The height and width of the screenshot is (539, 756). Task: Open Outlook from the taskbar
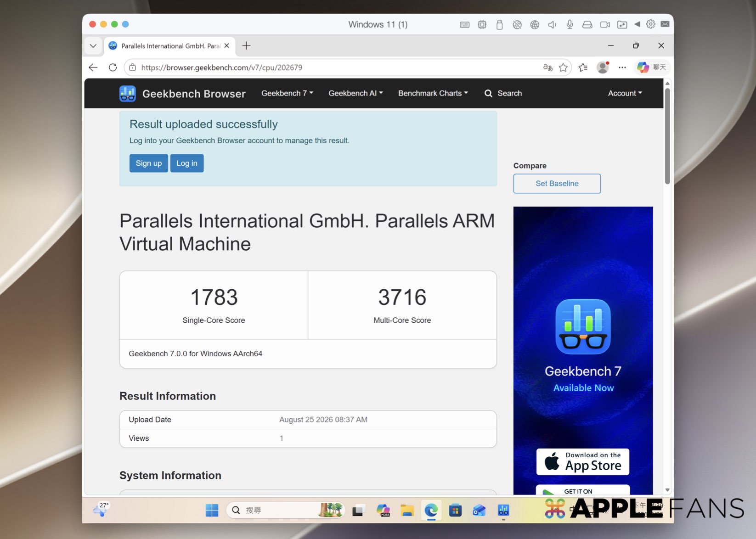point(479,510)
